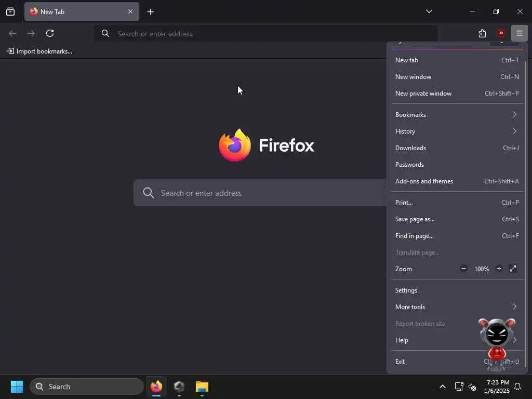Open the clock showing 7:23 PM
Screen dimensions: 532x399
tap(497, 387)
